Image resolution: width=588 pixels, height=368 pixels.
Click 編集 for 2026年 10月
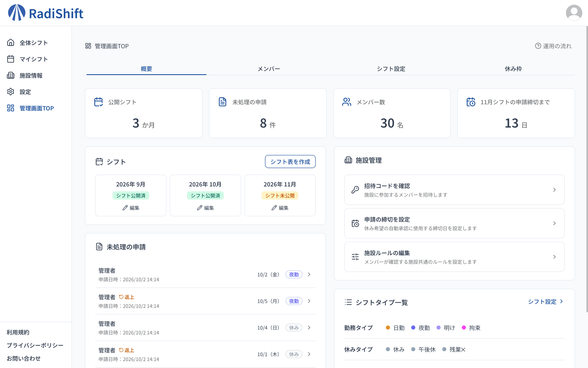[x=205, y=208]
